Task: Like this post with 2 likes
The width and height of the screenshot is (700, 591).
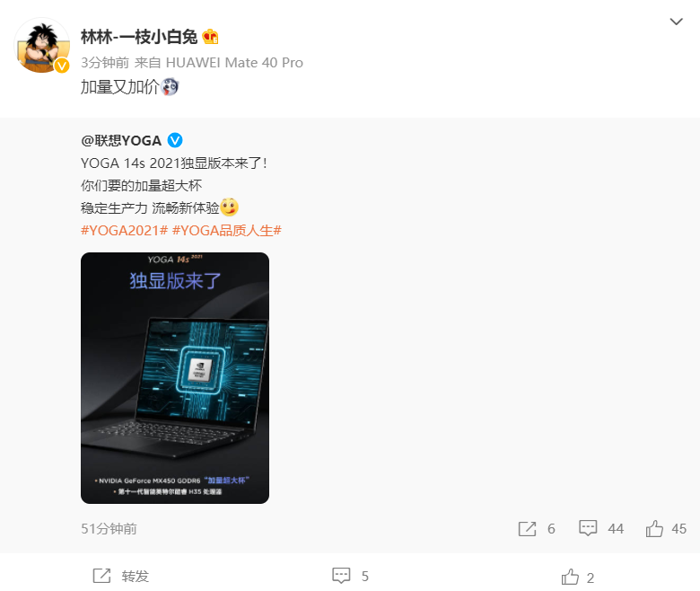Action: (x=578, y=578)
